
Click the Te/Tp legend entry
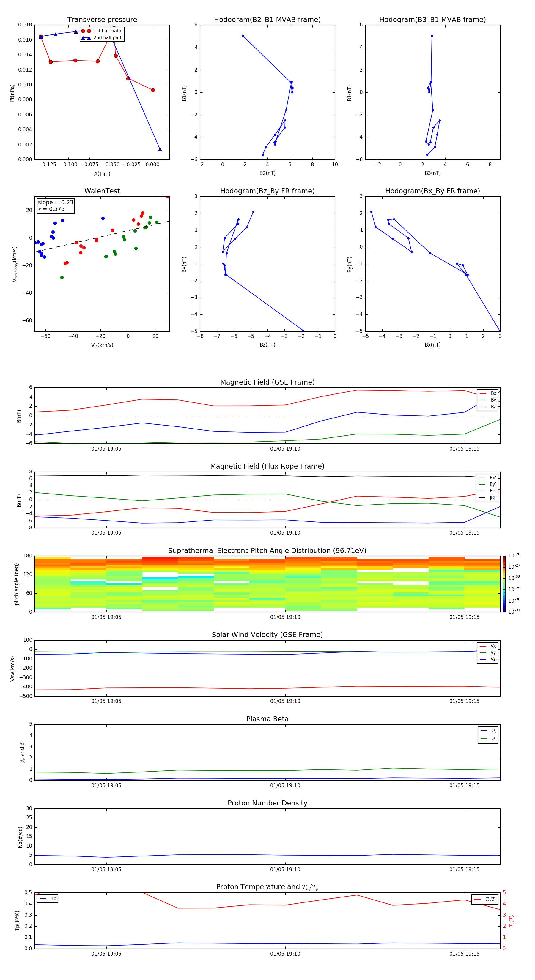pos(485,899)
